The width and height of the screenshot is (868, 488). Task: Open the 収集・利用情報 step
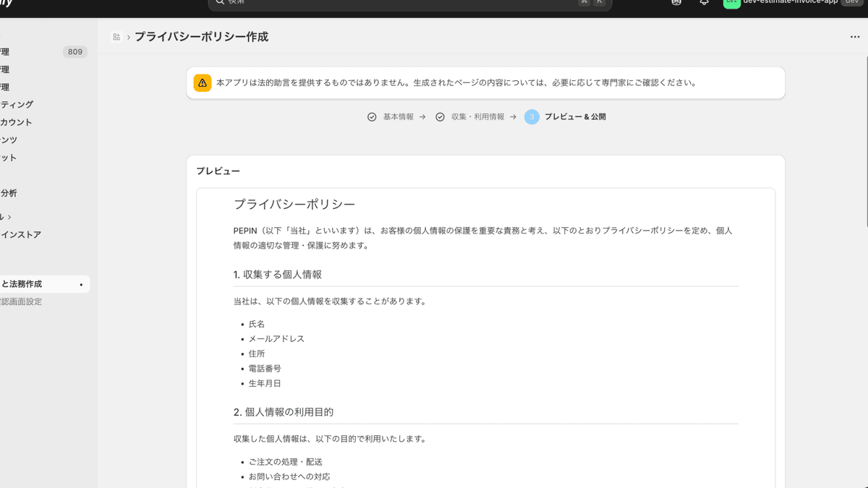tap(480, 116)
